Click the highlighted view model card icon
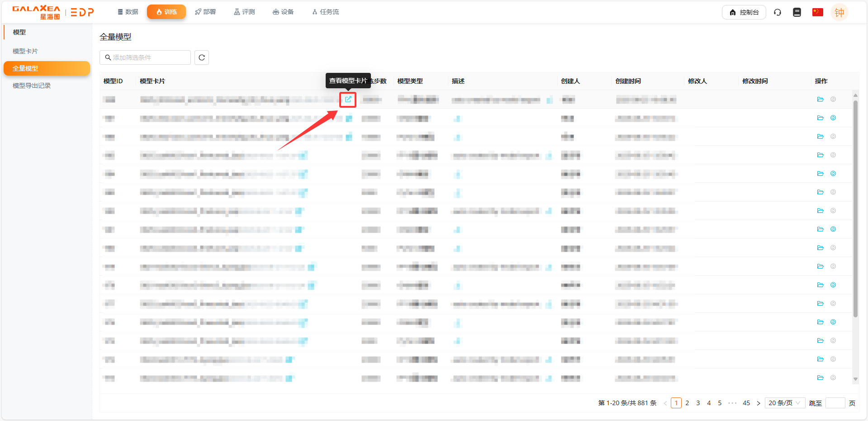 348,100
